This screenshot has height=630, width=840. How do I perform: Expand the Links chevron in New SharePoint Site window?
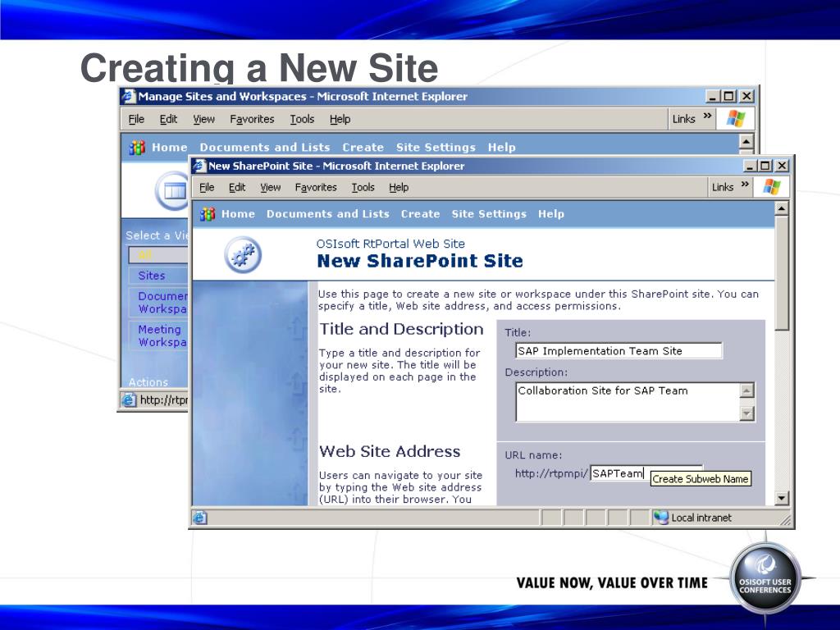[x=745, y=185]
